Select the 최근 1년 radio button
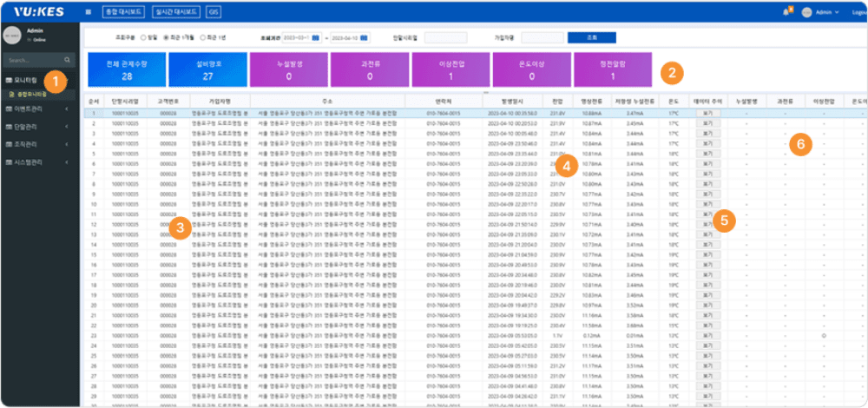Viewport: 868px width, 408px height. point(202,37)
